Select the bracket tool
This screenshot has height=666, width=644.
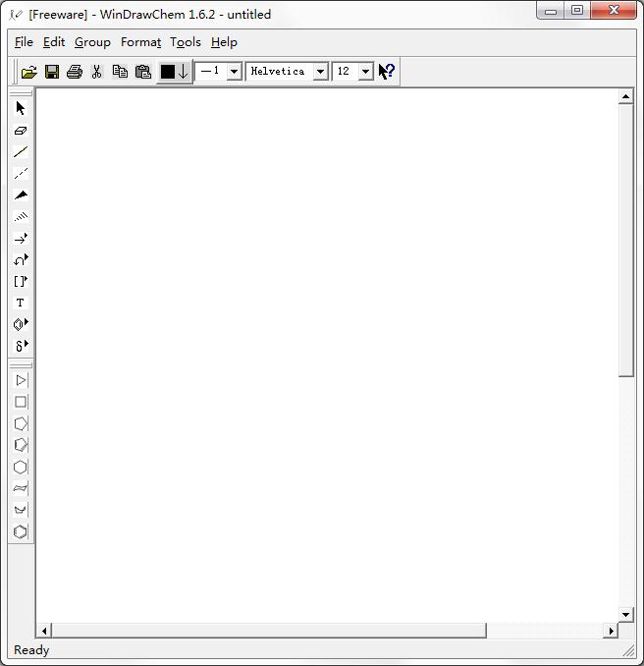(x=21, y=281)
